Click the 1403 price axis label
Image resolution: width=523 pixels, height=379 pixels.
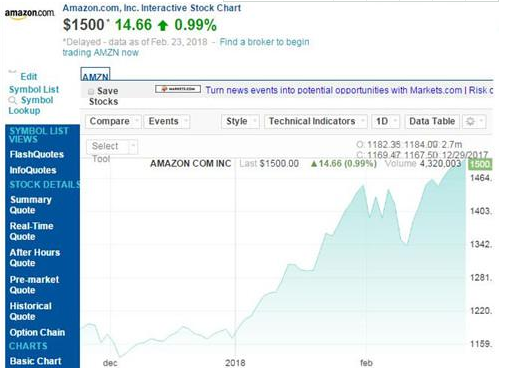481,211
